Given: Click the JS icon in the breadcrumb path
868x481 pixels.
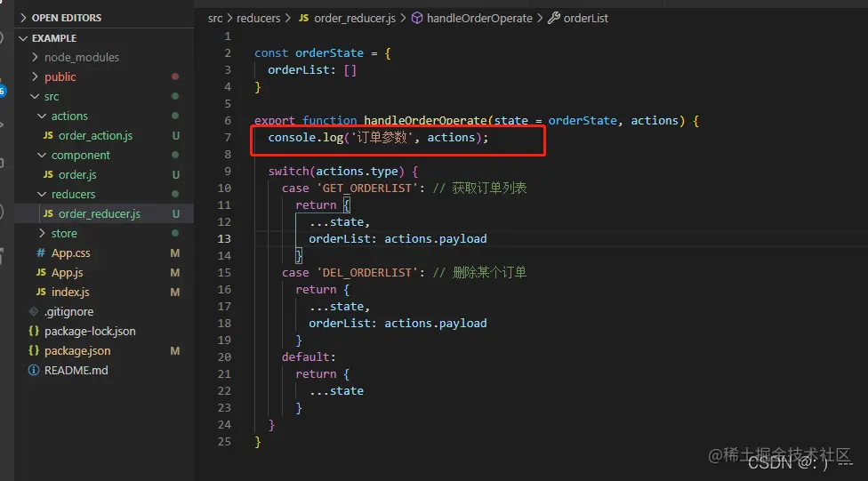Looking at the screenshot, I should coord(303,19).
